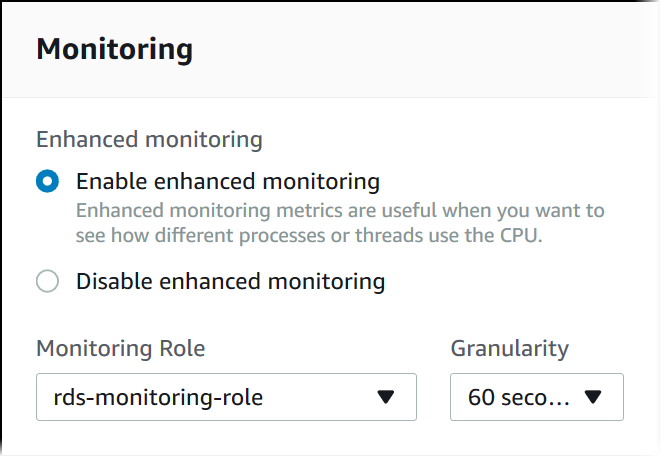Click the Monitoring Role dropdown arrow icon

[x=386, y=398]
